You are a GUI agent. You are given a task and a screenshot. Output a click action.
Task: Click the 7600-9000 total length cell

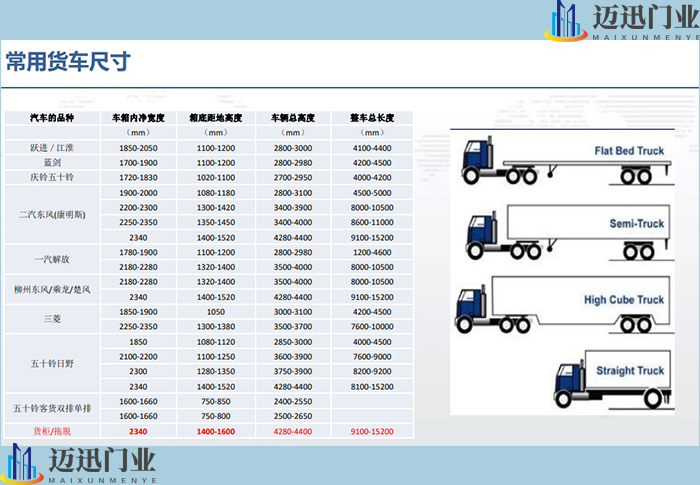point(372,356)
